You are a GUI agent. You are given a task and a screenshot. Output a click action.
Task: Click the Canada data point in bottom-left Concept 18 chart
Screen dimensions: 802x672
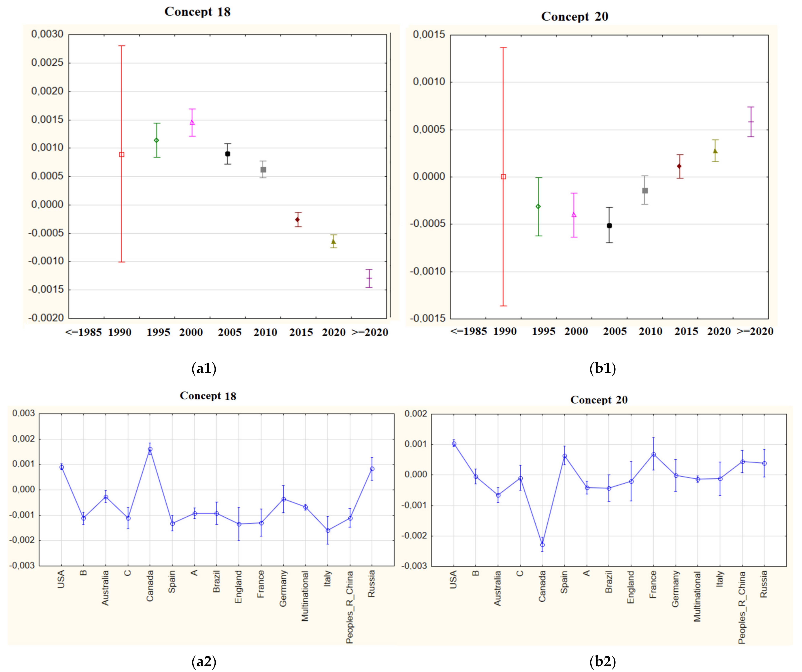point(150,449)
